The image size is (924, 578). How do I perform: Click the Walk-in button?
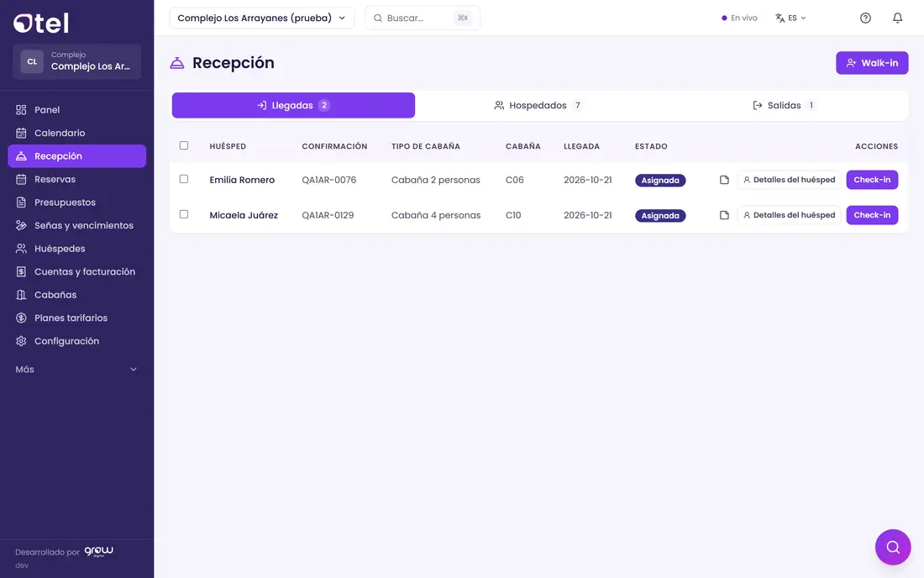click(x=872, y=63)
